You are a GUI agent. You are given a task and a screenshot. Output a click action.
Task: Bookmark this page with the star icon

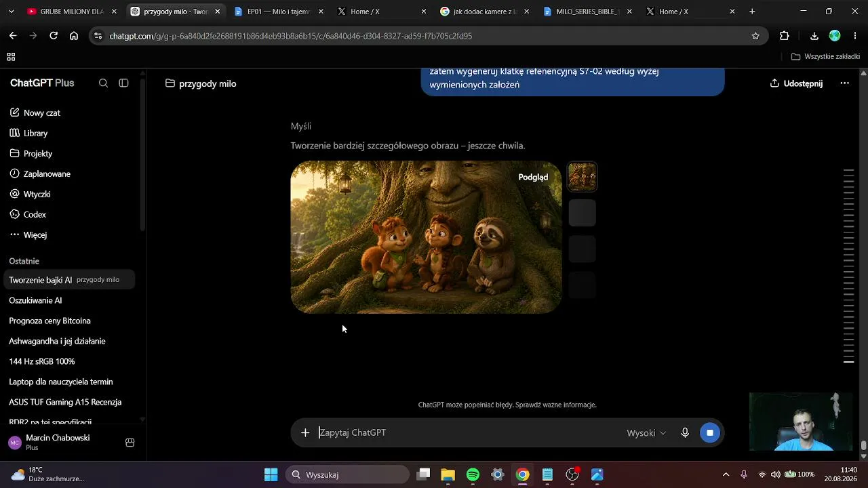pos(755,36)
